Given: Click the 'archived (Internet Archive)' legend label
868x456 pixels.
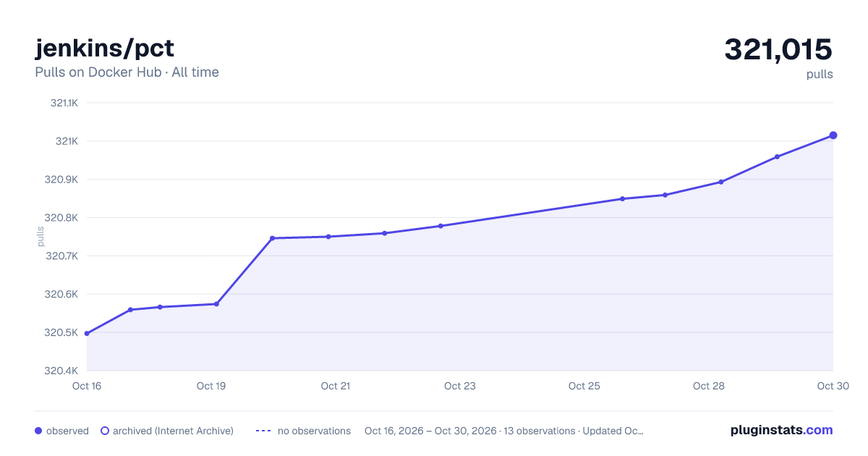Looking at the screenshot, I should pos(173,431).
